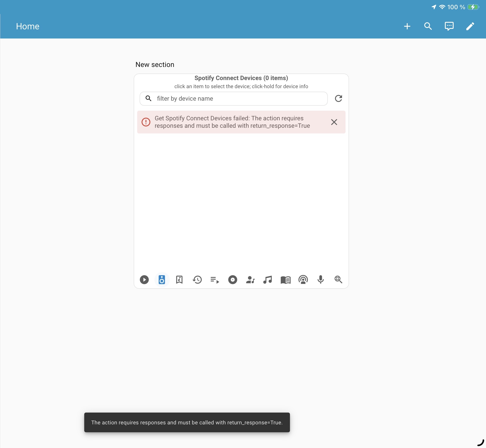486x448 pixels.
Task: Open Spotify search globe icon
Action: click(x=338, y=280)
